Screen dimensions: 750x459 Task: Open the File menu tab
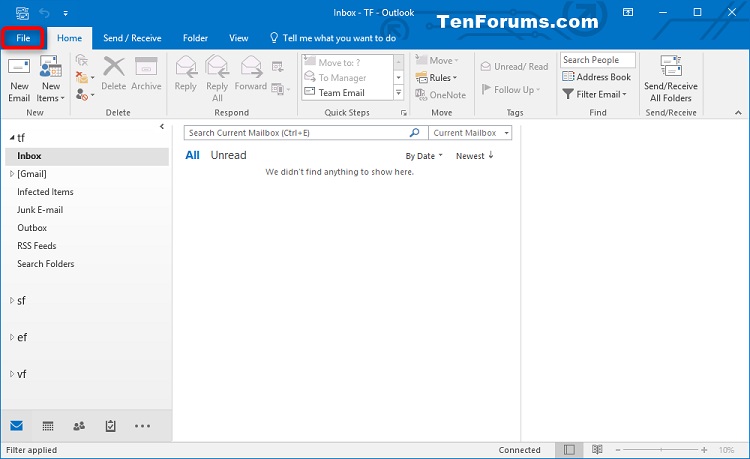point(23,38)
